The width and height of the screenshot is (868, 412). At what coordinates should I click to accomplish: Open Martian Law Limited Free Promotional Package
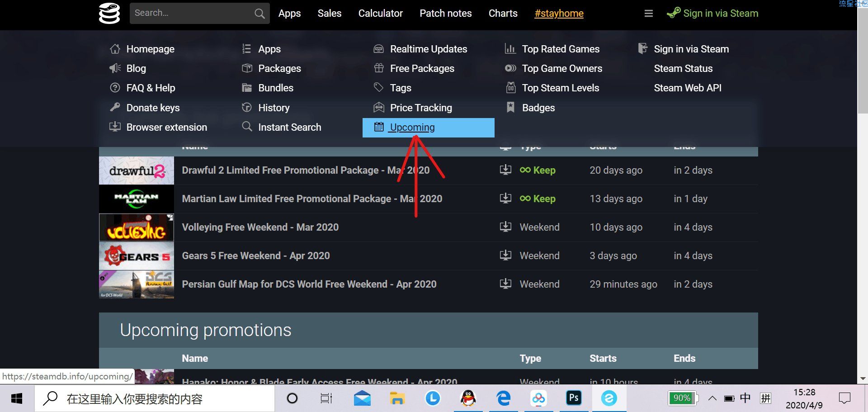point(312,199)
